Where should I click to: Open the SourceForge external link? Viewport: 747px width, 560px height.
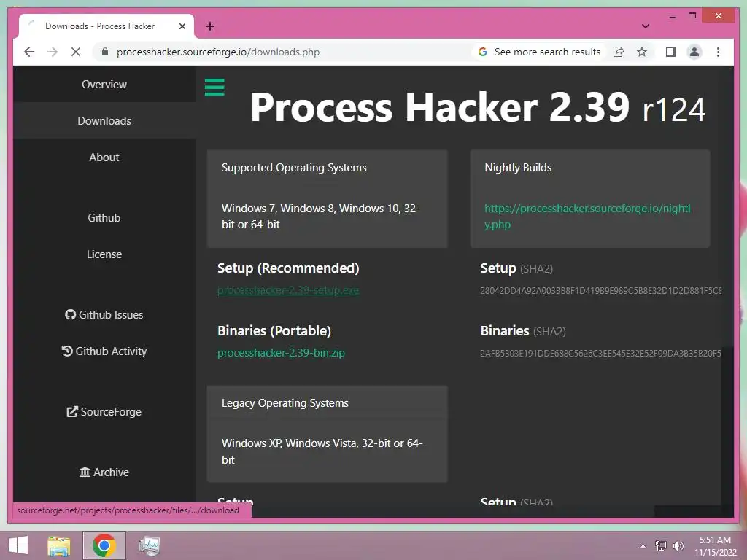coord(104,412)
